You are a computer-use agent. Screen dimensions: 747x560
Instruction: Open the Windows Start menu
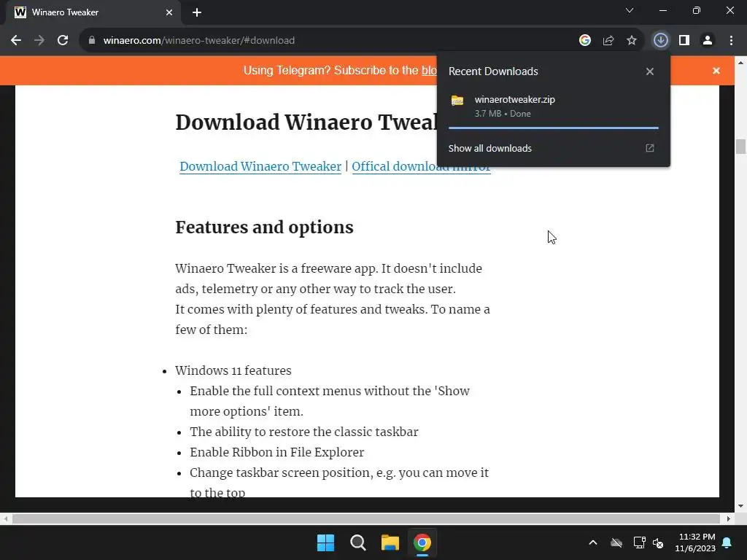coord(326,542)
